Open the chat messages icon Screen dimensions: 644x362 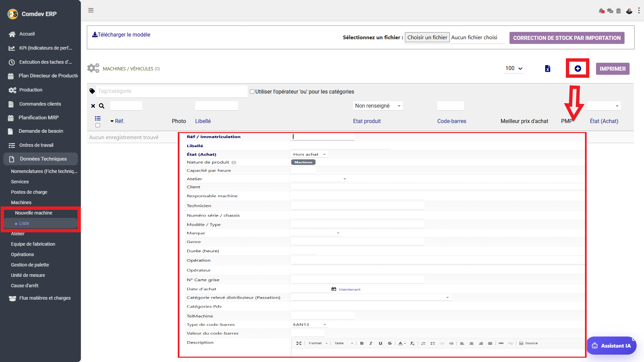(610, 11)
